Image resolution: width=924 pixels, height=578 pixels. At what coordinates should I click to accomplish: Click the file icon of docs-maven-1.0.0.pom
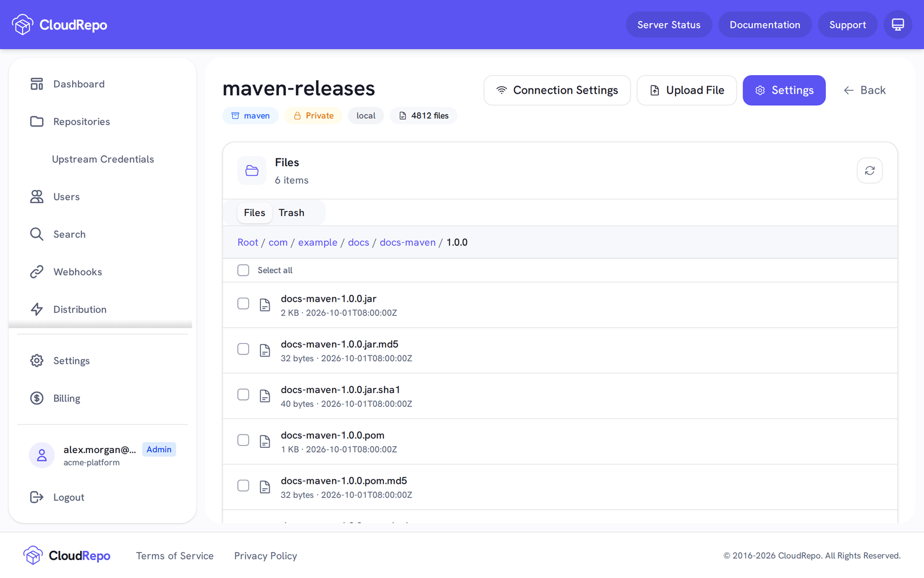point(264,442)
